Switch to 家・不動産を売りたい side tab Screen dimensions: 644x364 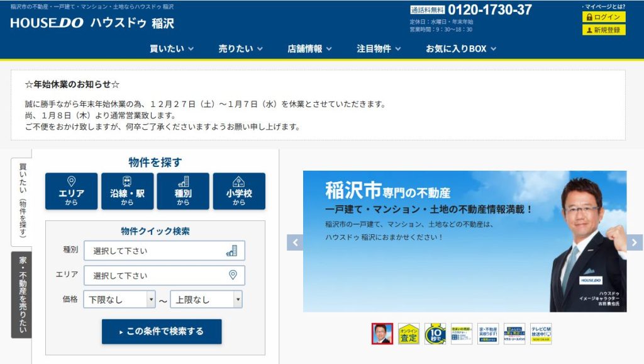pos(21,294)
